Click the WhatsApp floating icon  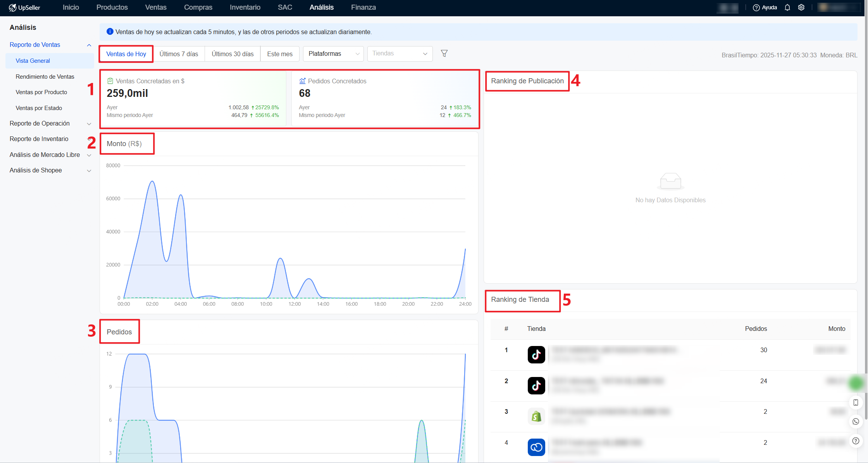click(856, 422)
